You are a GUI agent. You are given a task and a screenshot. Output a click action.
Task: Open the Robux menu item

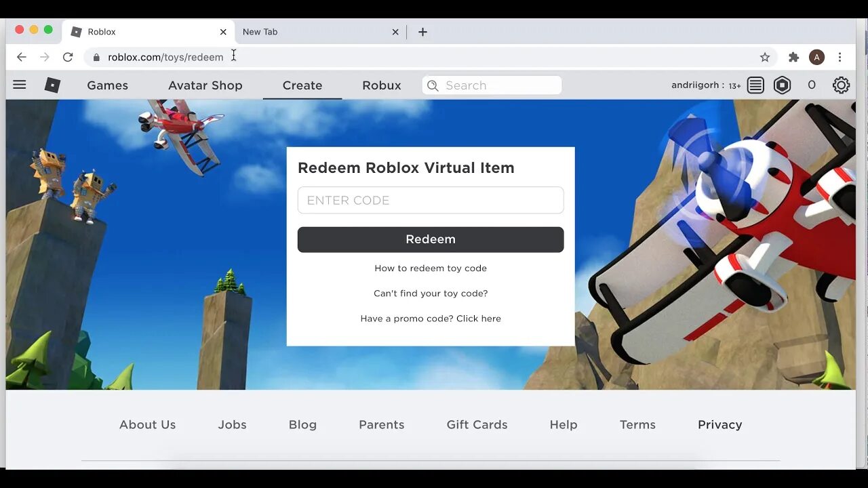click(x=382, y=85)
